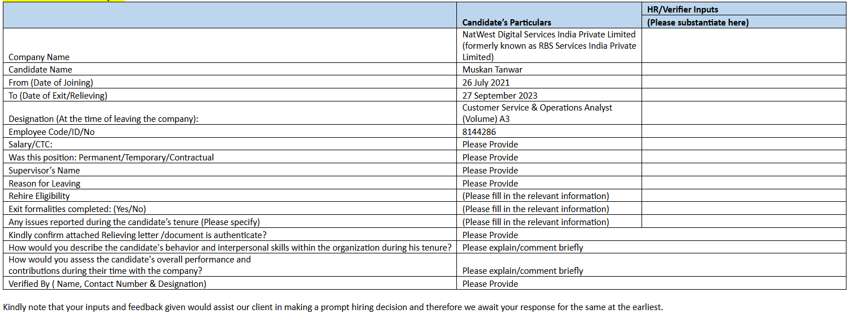868x322 pixels.
Task: Select the 'HR/Verifier Inputs' column header
Action: pos(682,10)
